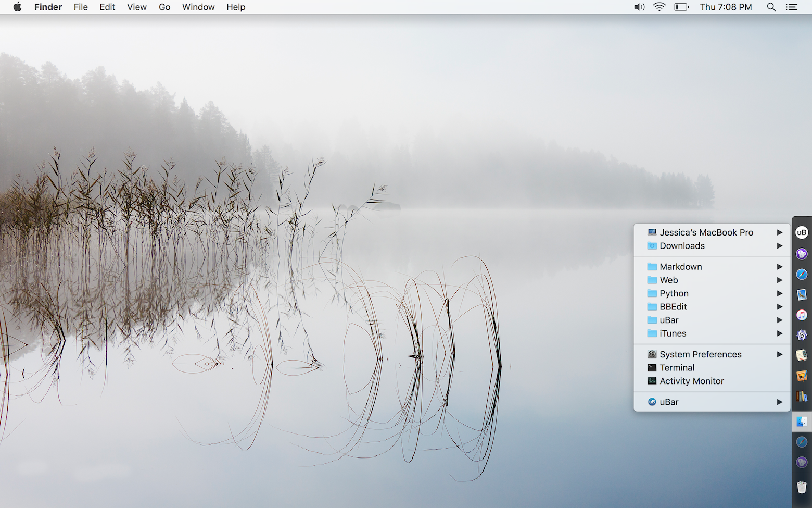Image resolution: width=812 pixels, height=508 pixels.
Task: Open iTunes from the dock
Action: tap(802, 315)
